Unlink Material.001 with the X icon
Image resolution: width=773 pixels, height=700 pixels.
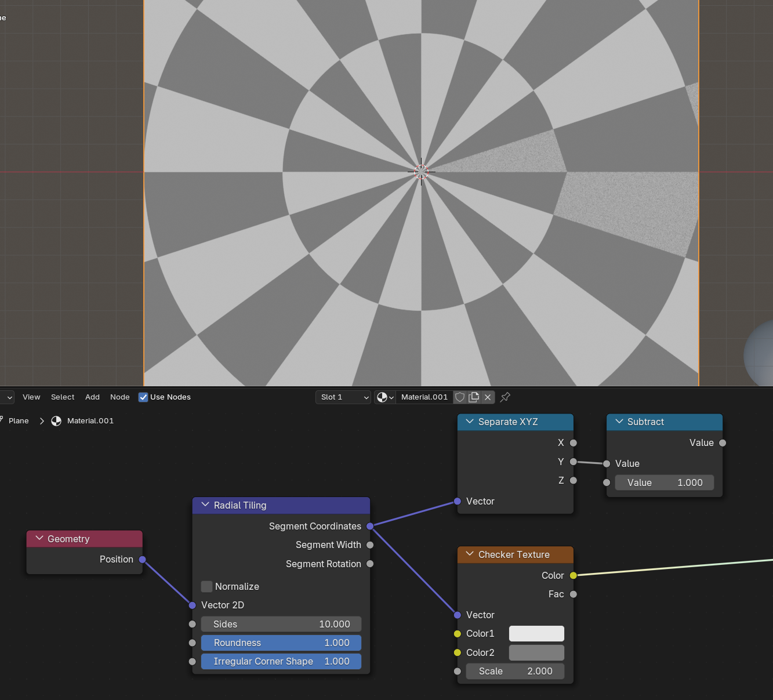coord(488,397)
